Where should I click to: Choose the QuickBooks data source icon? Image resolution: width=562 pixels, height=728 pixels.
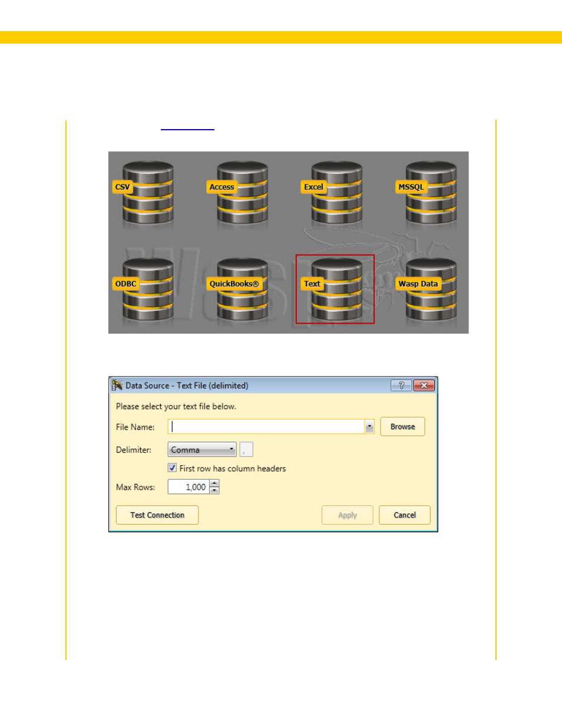[237, 289]
